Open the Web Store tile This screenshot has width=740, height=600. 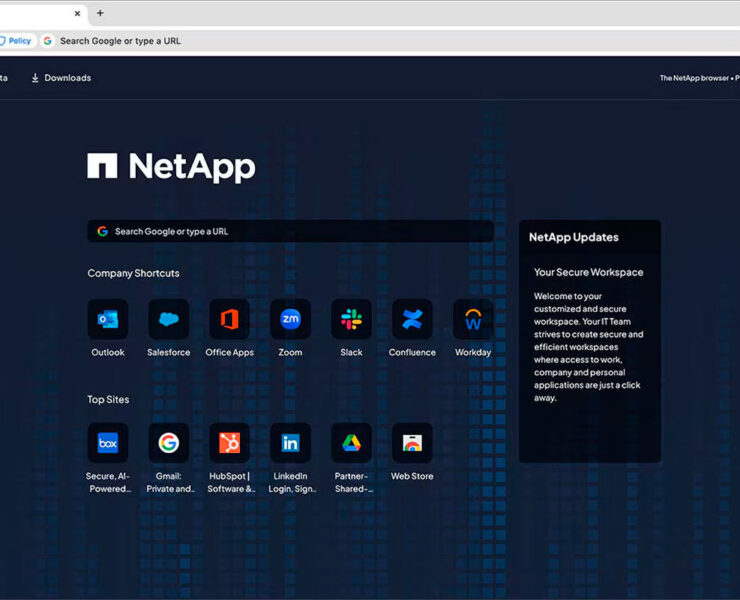coord(412,443)
